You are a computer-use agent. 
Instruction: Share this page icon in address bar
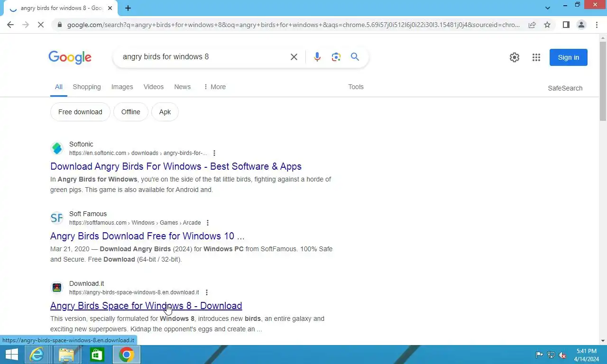point(532,25)
